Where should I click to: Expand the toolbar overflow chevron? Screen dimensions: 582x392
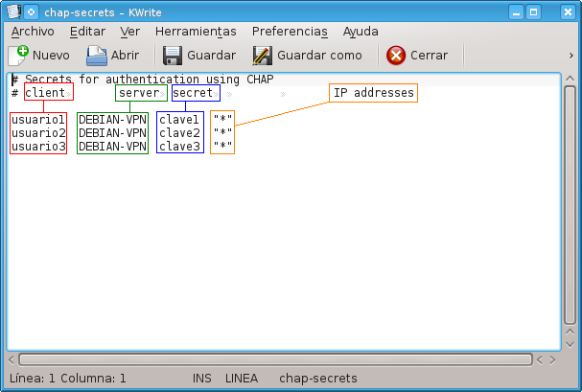tap(571, 56)
